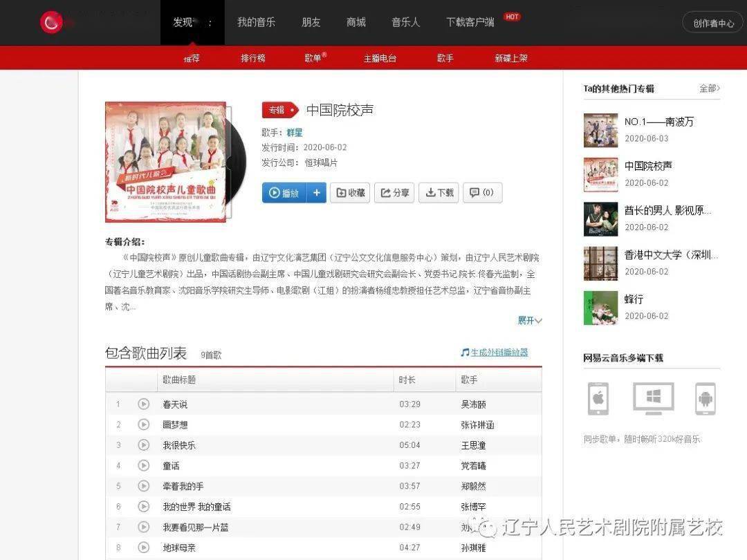Open the 下载客户端 top tab
Image resolution: width=747 pixels, height=560 pixels.
click(x=470, y=22)
